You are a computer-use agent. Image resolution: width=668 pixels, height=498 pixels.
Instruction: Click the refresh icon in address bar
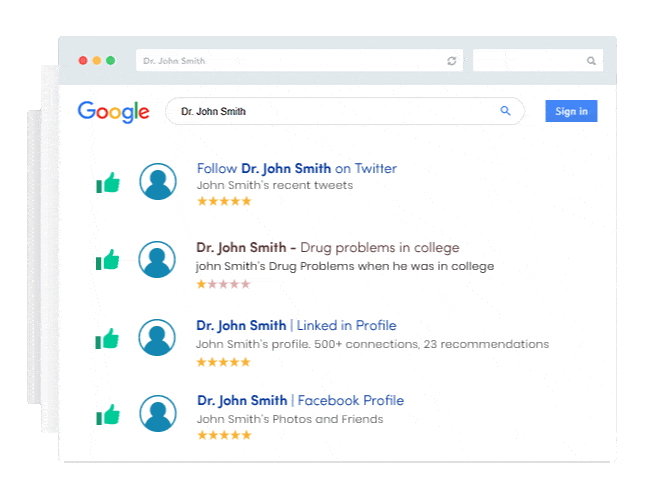tap(452, 61)
